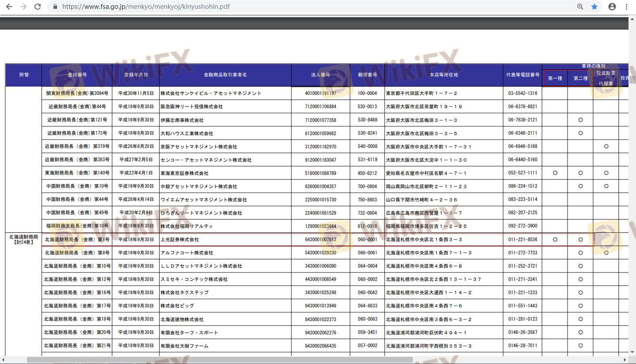The image size is (636, 364).
Task: Select ひろぎんリートマネジメント株式会社 cell
Action: tap(225, 212)
